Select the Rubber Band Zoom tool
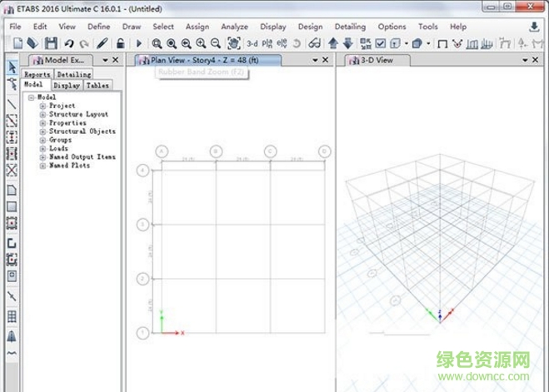 coord(157,42)
